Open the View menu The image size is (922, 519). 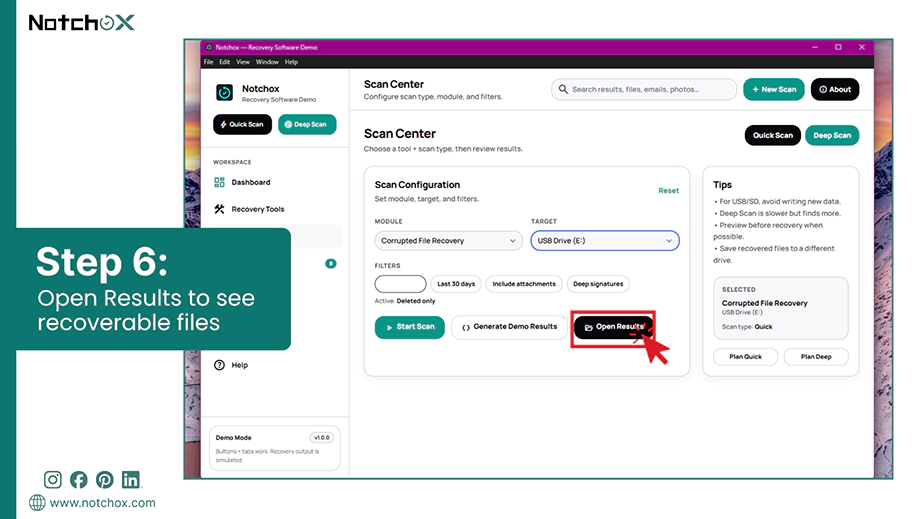[x=243, y=62]
